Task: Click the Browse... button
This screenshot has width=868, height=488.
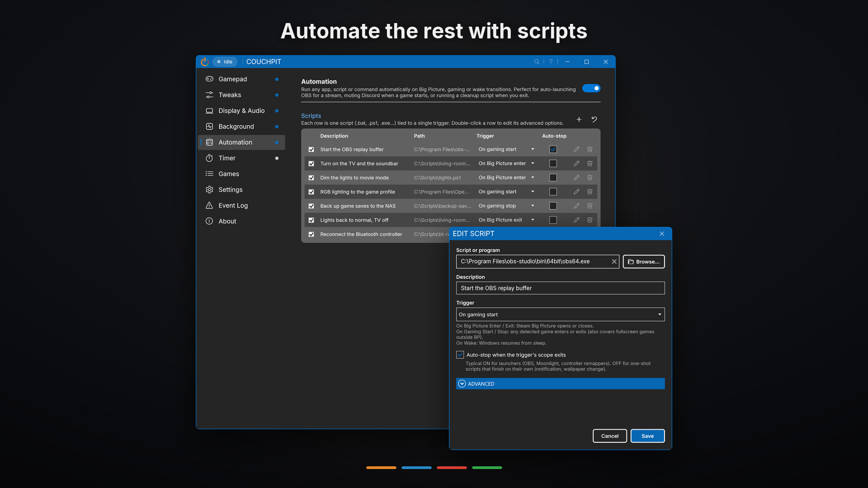Action: (643, 262)
